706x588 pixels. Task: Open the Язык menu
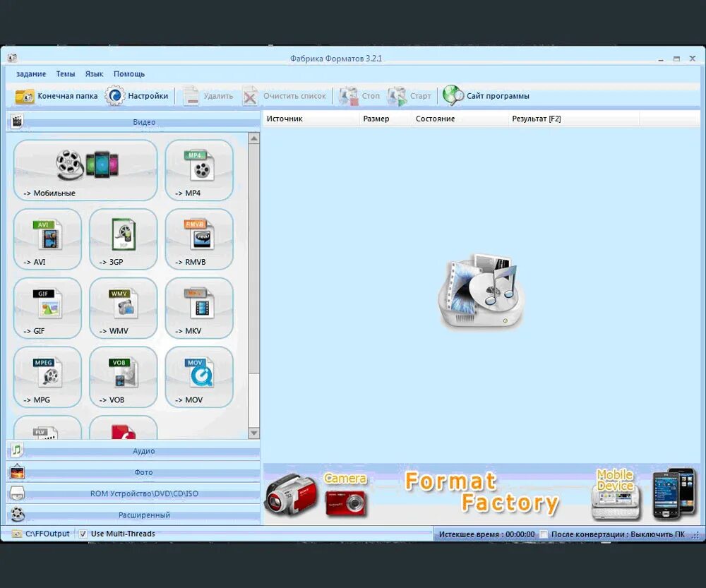(94, 74)
